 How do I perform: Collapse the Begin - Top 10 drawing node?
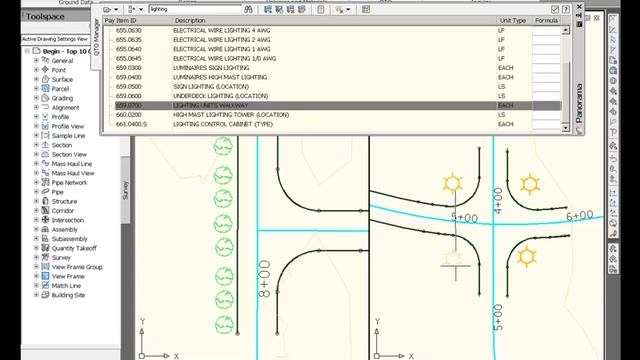[x=27, y=51]
